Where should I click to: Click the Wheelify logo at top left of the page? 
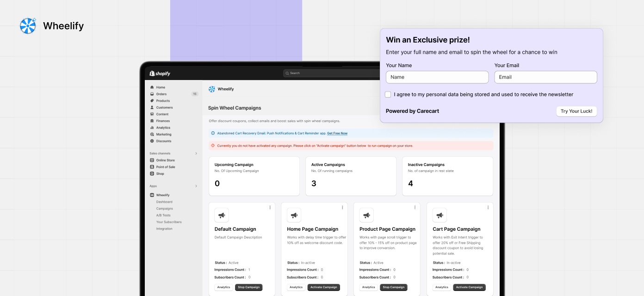pos(28,26)
